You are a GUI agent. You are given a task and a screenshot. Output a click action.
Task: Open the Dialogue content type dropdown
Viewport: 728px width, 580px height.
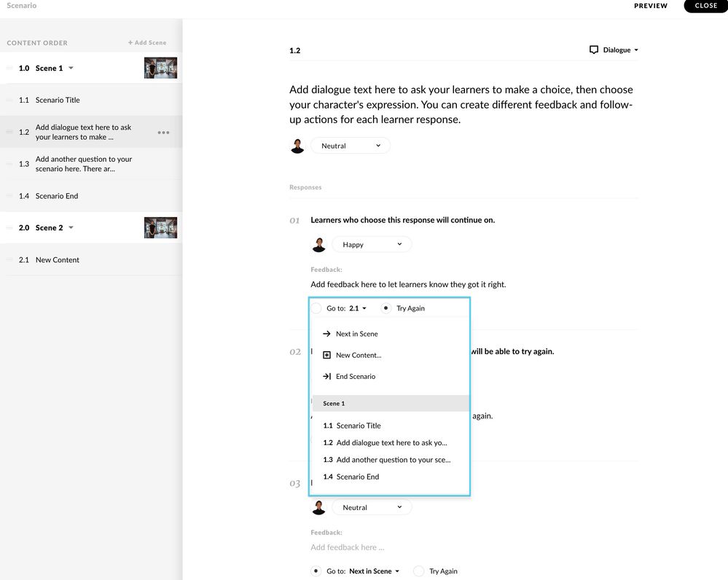[x=614, y=50]
